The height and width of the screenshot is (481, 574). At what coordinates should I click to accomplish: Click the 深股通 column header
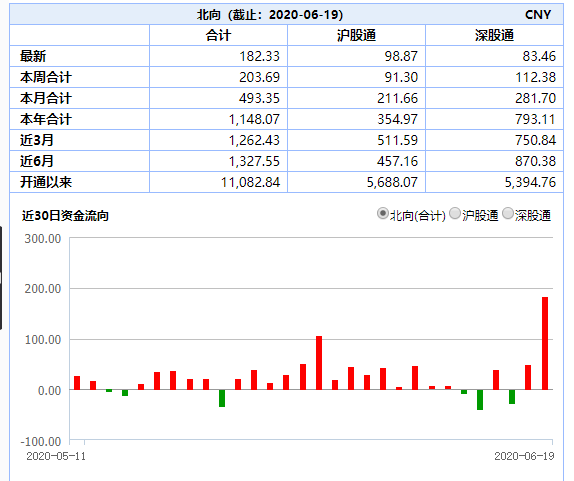coord(494,36)
